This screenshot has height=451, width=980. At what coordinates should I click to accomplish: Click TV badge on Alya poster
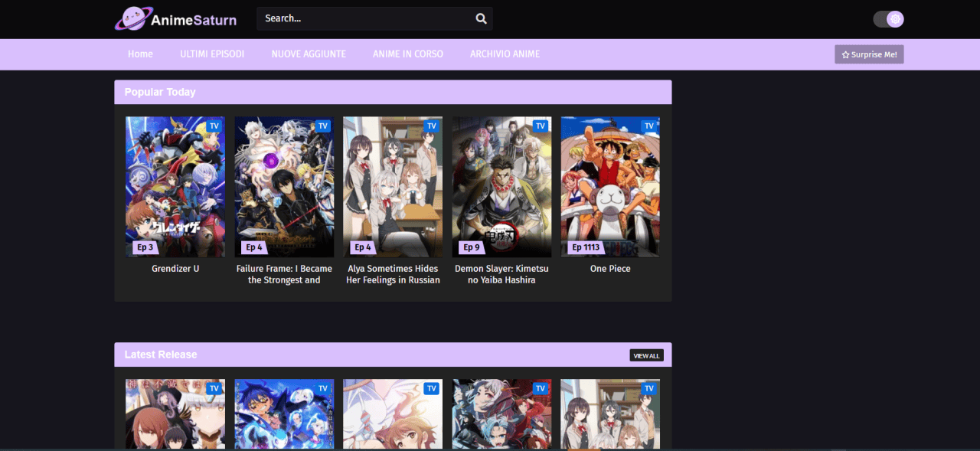[x=432, y=126]
